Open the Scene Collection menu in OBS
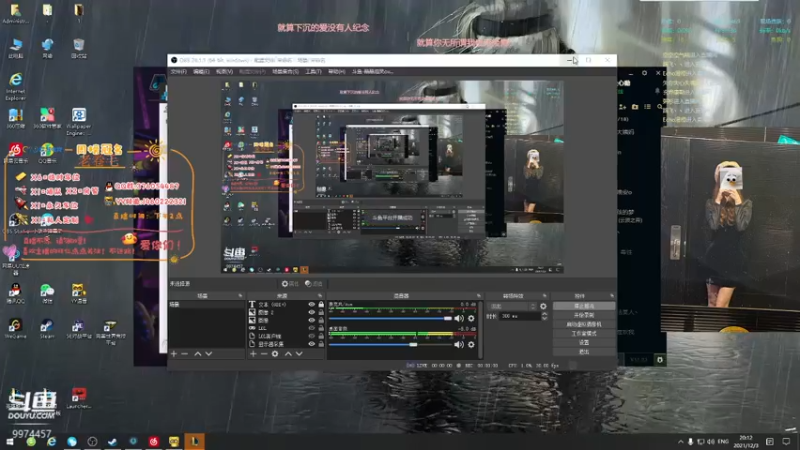 tap(285, 72)
